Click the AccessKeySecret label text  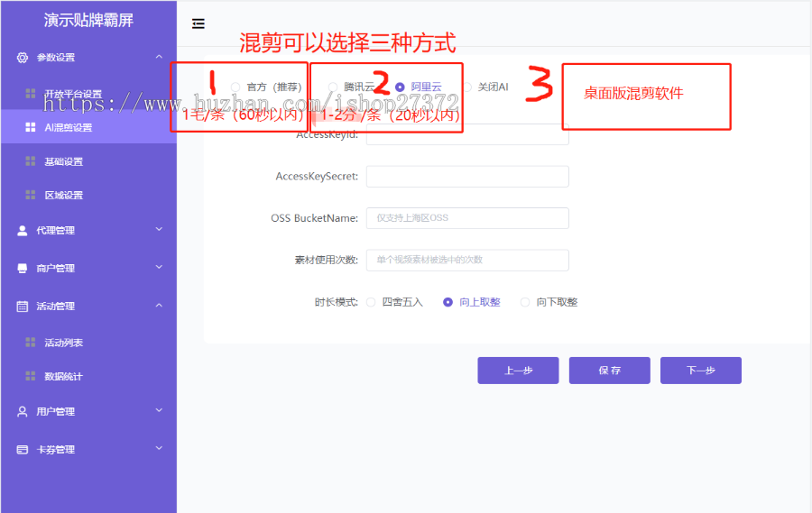pyautogui.click(x=317, y=177)
